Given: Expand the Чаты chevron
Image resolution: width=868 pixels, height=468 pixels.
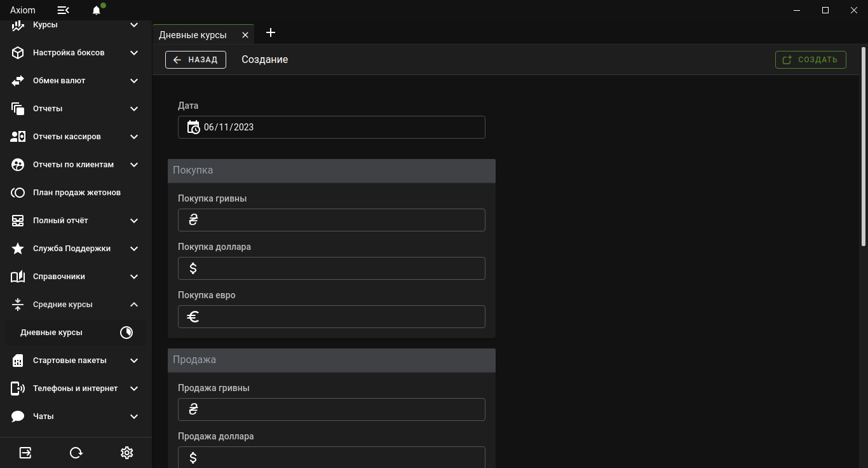Looking at the screenshot, I should (x=134, y=416).
